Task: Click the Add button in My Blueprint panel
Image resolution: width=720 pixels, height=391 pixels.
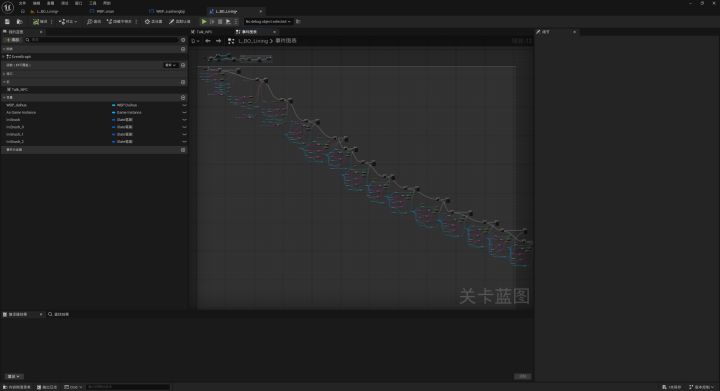Action: click(12, 40)
